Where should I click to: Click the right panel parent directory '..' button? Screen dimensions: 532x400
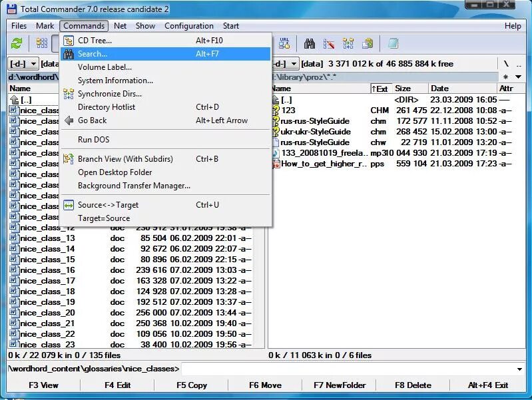click(519, 64)
